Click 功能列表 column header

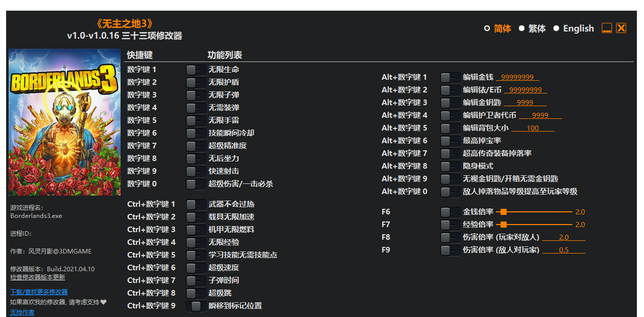225,55
